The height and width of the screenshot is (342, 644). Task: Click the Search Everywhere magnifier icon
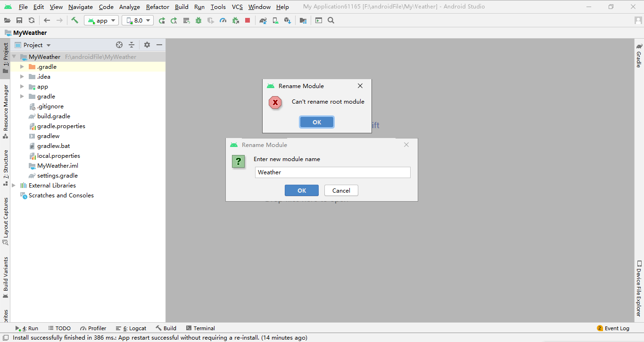click(331, 20)
